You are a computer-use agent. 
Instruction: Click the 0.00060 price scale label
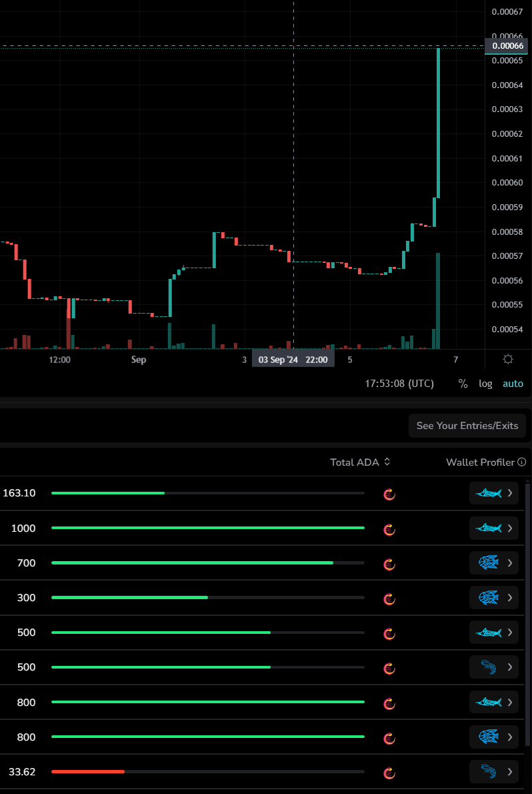507,183
